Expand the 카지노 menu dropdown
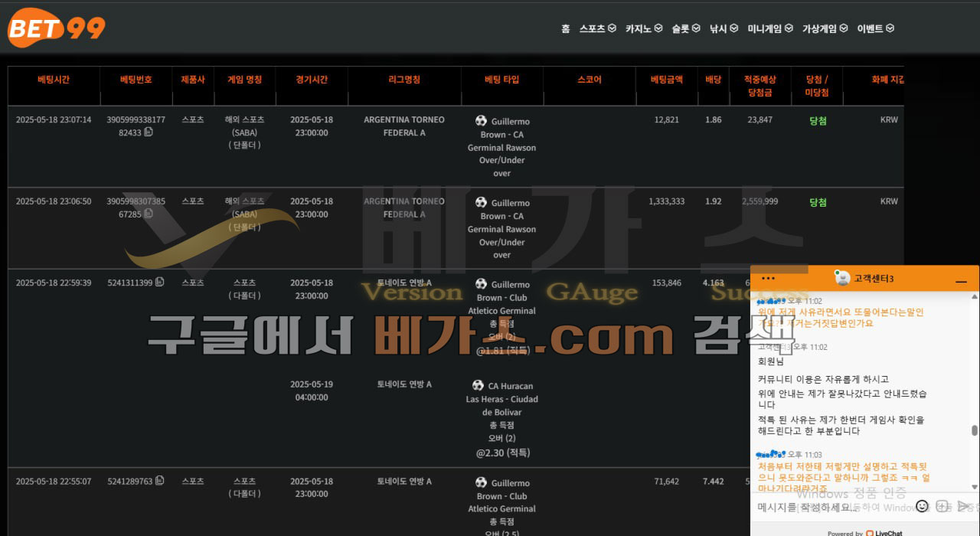Viewport: 980px width, 536px height. pyautogui.click(x=643, y=28)
